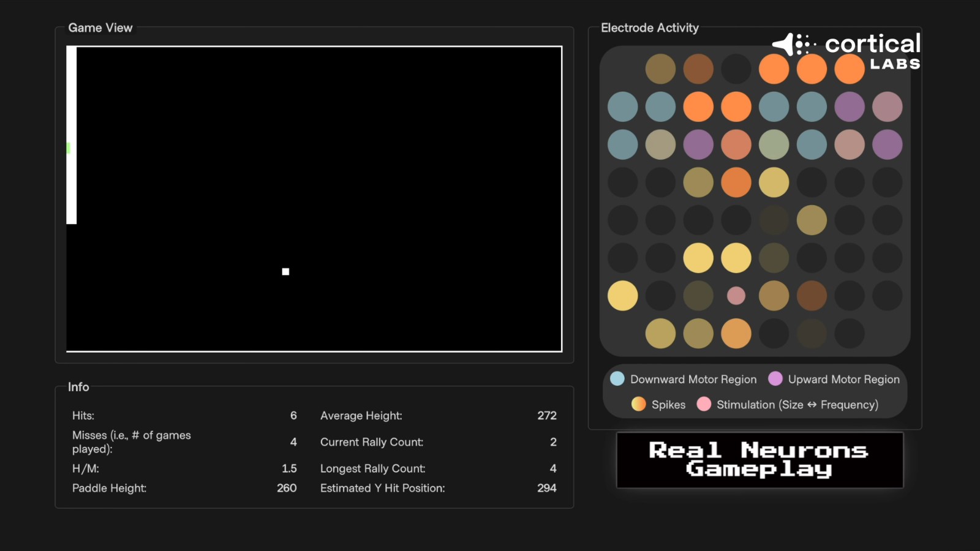Click the Game View panel title
Screen dimensions: 980x551
(x=100, y=28)
